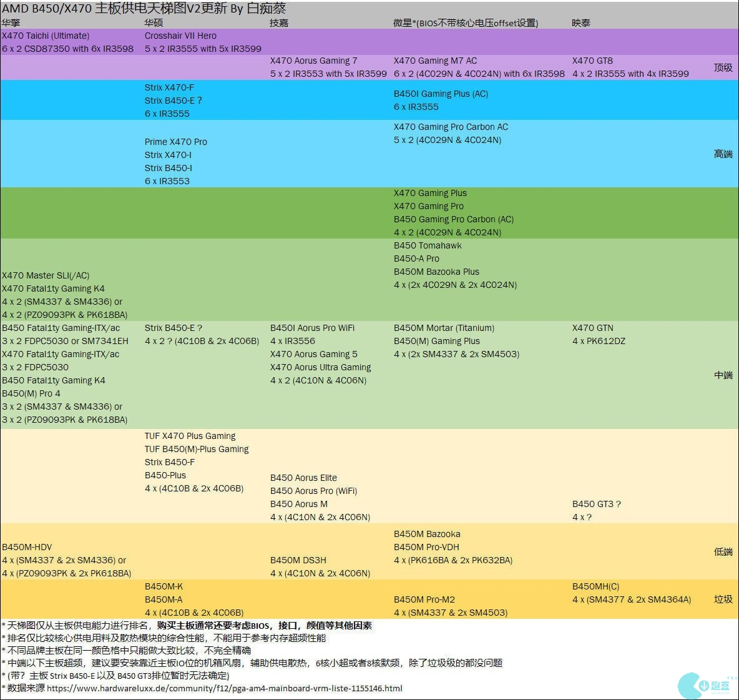Click 'B450 Tomahawk' entry

(x=428, y=245)
